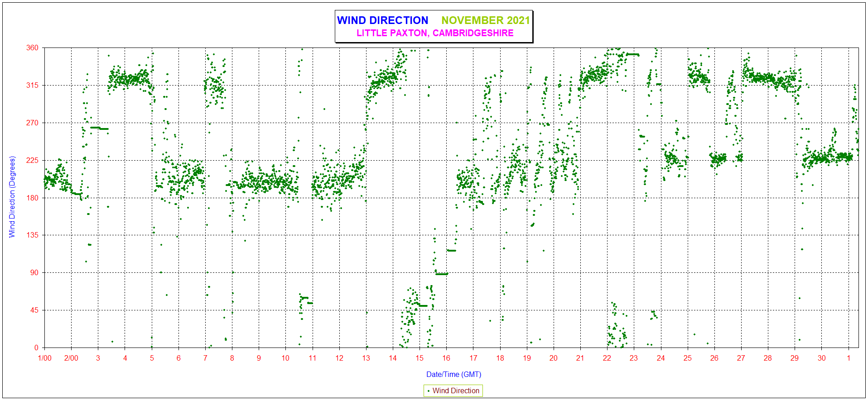
Task: Click the 0 y-axis tick label
Action: click(37, 348)
